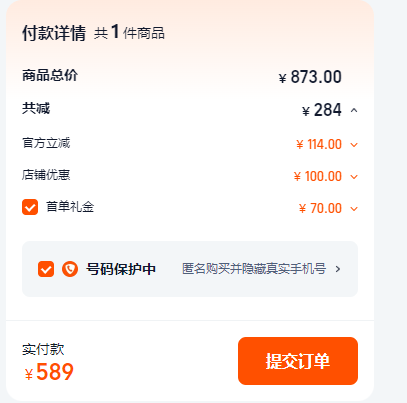Click the ¥589 实付款 amount
The height and width of the screenshot is (403, 407).
(x=49, y=372)
